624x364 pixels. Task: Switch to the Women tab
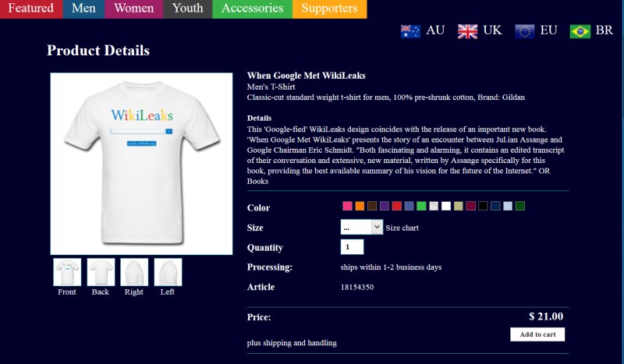(x=134, y=9)
